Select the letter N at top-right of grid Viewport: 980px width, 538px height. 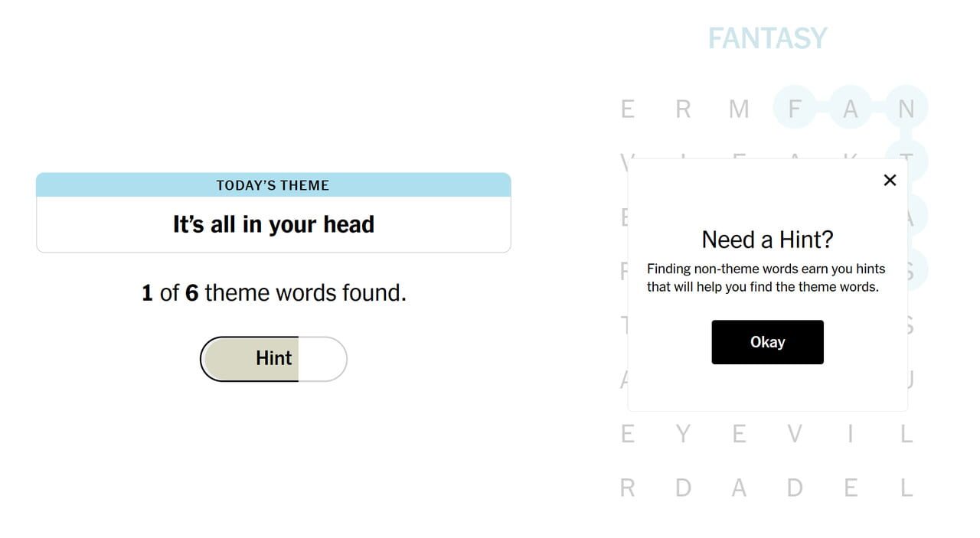(906, 109)
